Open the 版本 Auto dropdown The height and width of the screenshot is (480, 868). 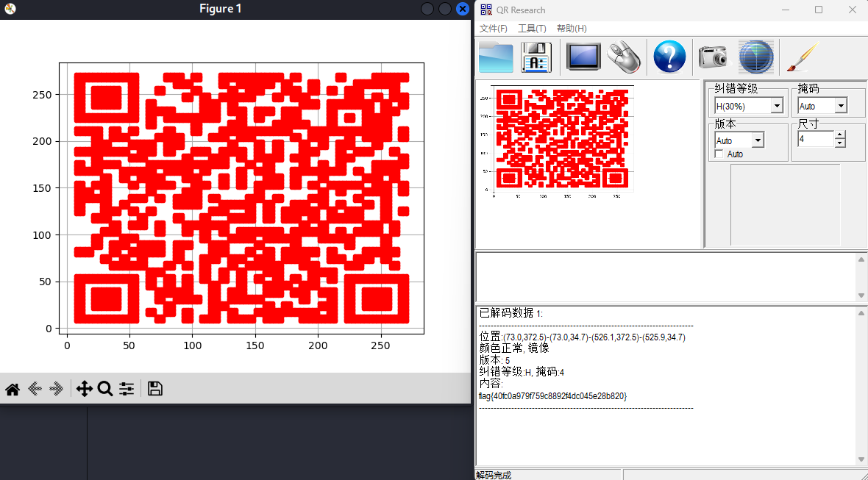pos(758,140)
